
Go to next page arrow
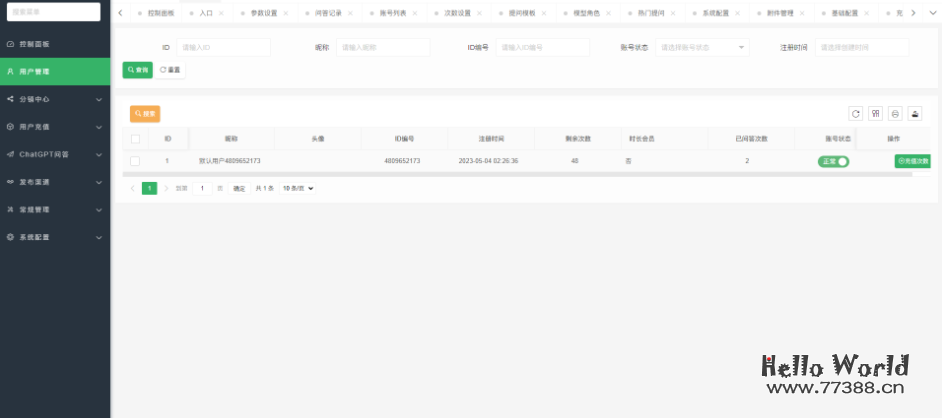[x=166, y=189]
